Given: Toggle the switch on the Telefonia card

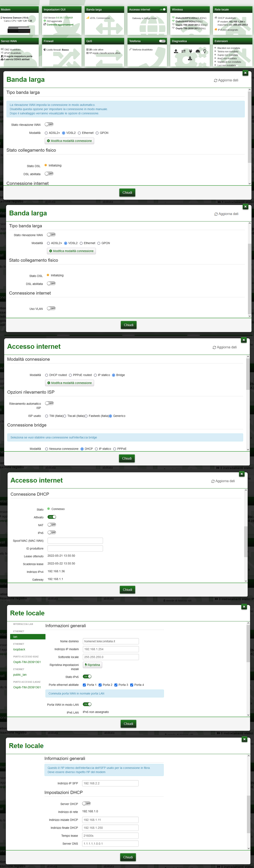Looking at the screenshot, I should point(162,41).
